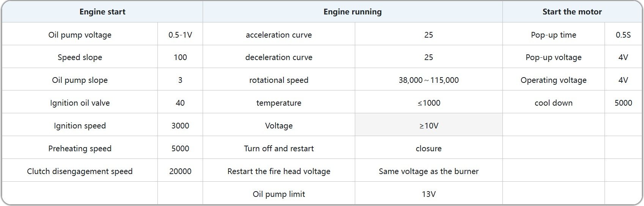The height and width of the screenshot is (206, 644).
Task: Select the 20000 value cell
Action: point(180,171)
